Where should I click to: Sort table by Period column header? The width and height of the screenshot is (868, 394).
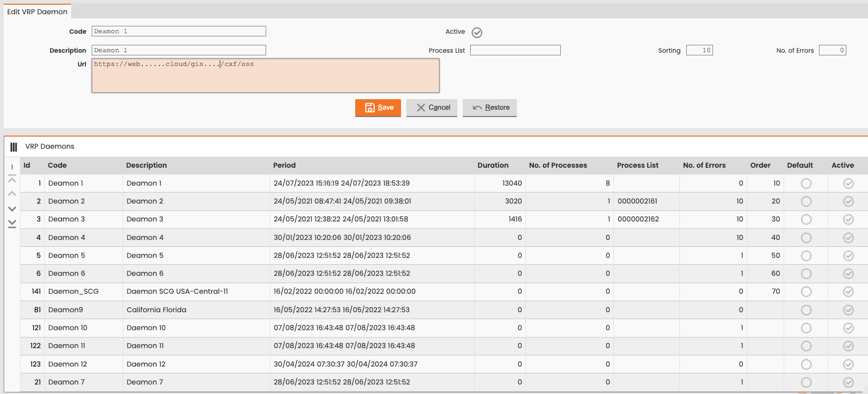(x=285, y=165)
